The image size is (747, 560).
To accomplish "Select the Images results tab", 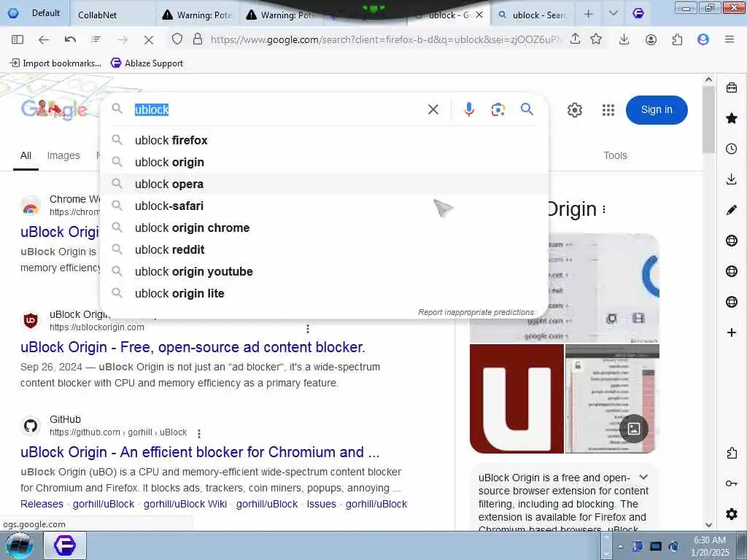I will [x=63, y=155].
